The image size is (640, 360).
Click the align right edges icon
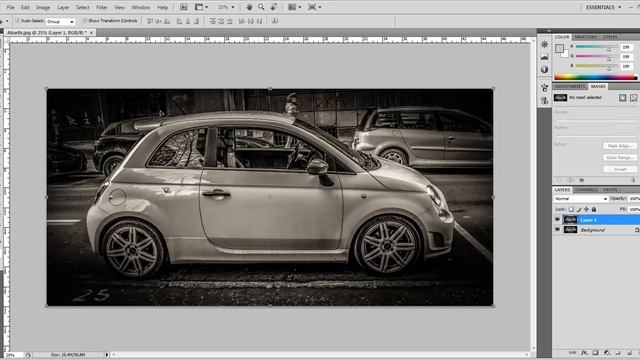tap(196, 21)
